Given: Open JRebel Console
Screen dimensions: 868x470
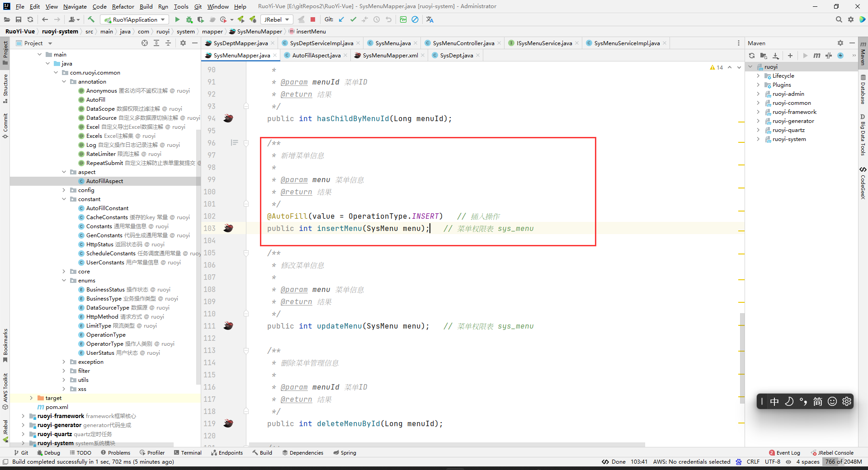Looking at the screenshot, I should point(832,452).
